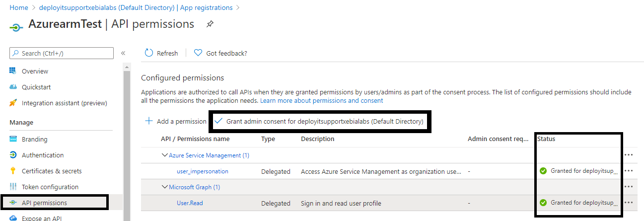The width and height of the screenshot is (644, 221).
Task: Click the Overview grid icon in the sidebar
Action: tap(13, 71)
